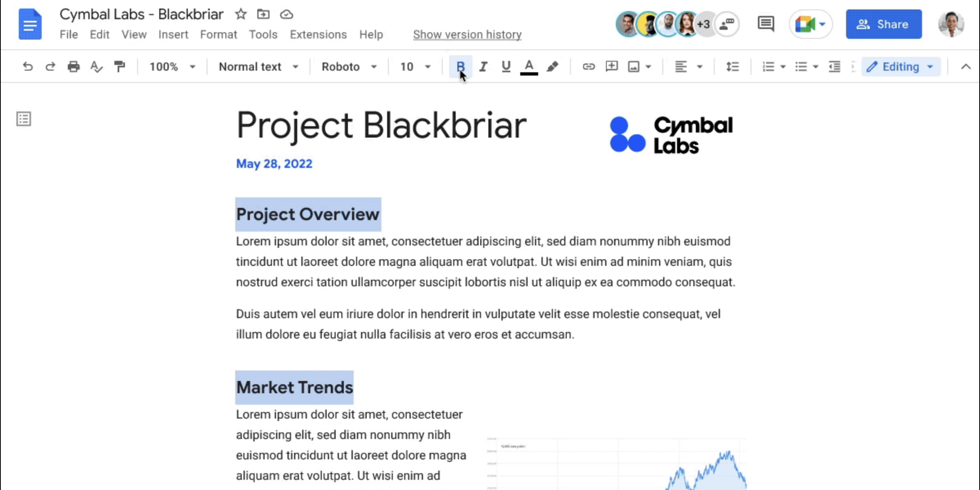Open text highlight color picker

point(552,66)
